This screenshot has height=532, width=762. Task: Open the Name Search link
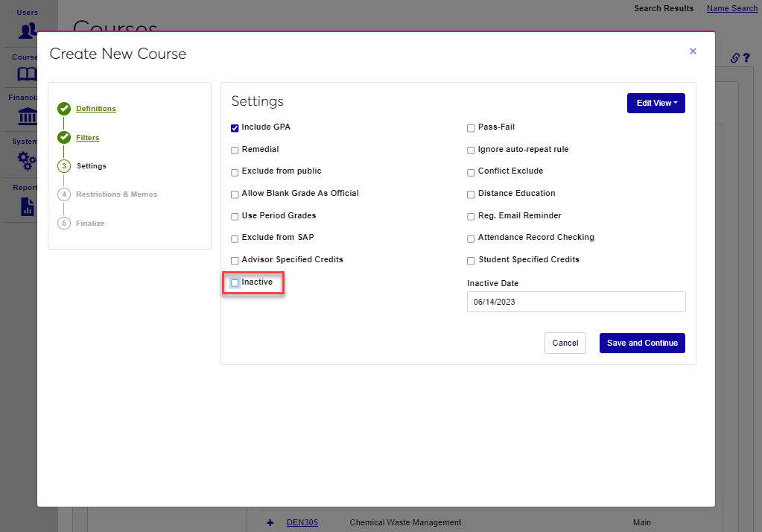tap(731, 8)
